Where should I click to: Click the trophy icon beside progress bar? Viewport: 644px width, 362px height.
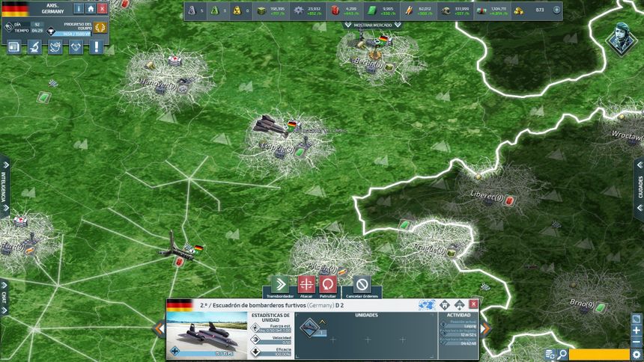pos(50,31)
